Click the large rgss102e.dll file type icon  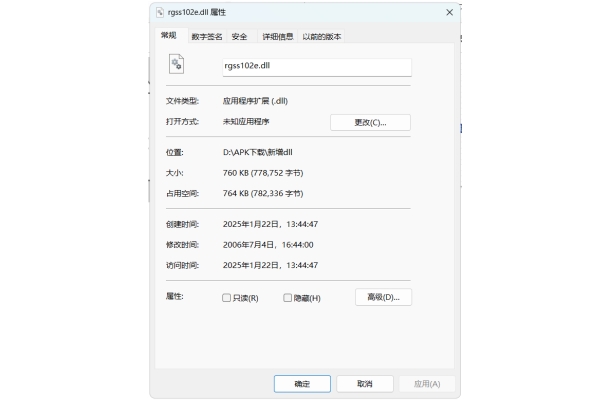[x=177, y=64]
